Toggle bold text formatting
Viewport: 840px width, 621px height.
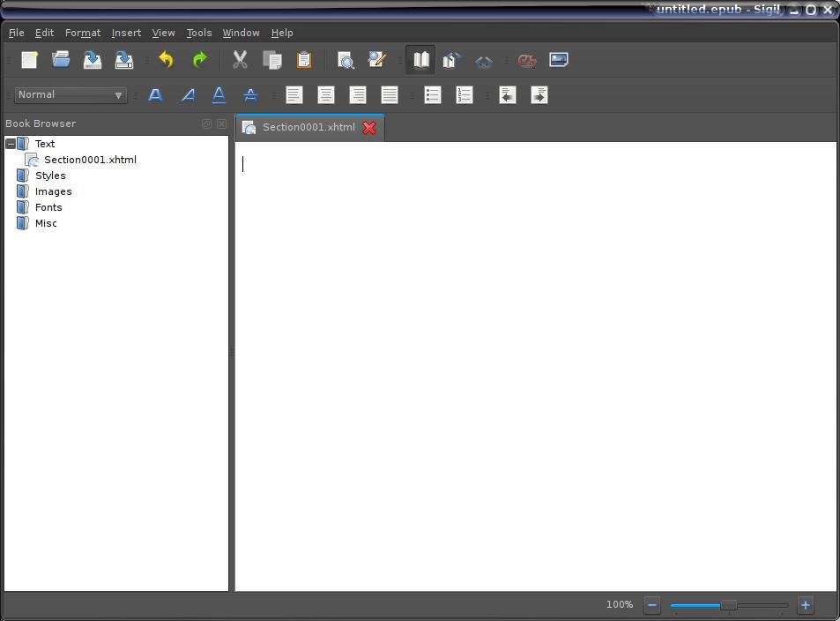(x=156, y=95)
